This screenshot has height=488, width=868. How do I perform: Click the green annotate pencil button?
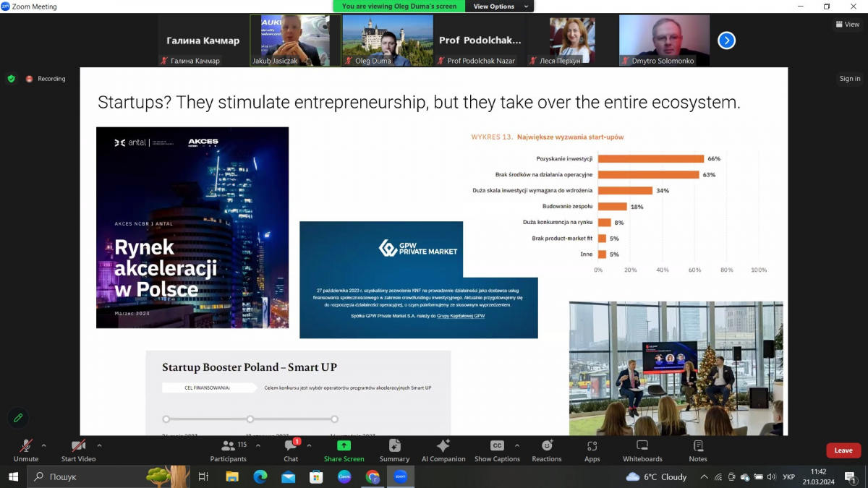point(18,418)
